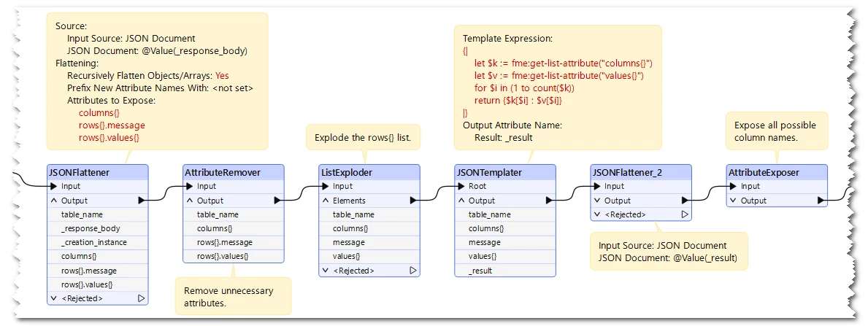Collapse the JSONFlattener Output attribute list

(54, 201)
